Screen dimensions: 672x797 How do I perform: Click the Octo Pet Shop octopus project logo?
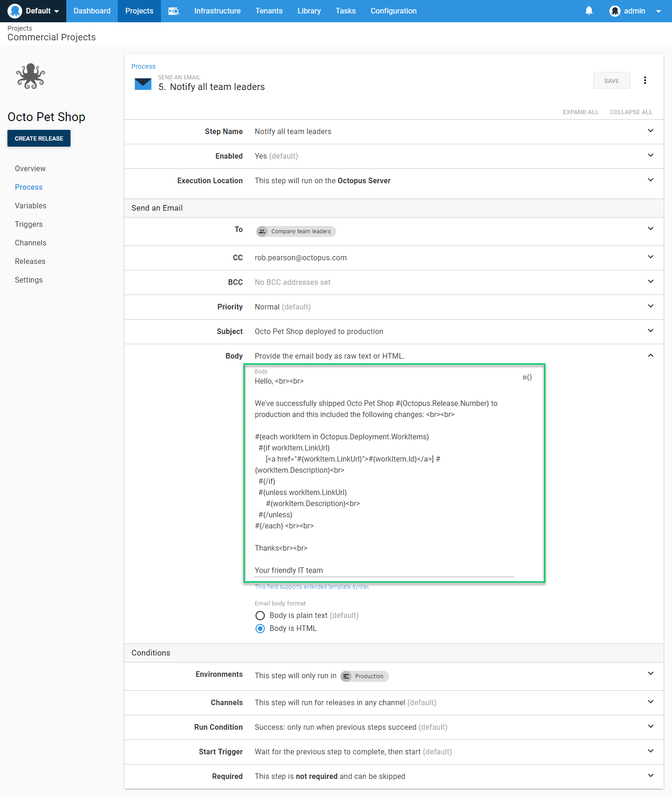coord(31,76)
